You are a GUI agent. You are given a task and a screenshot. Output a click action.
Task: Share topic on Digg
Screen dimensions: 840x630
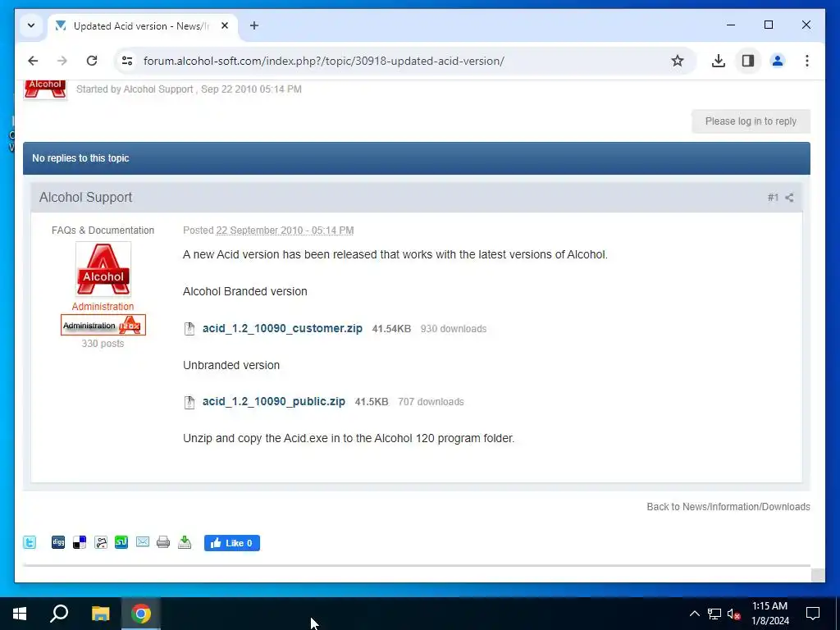58,543
